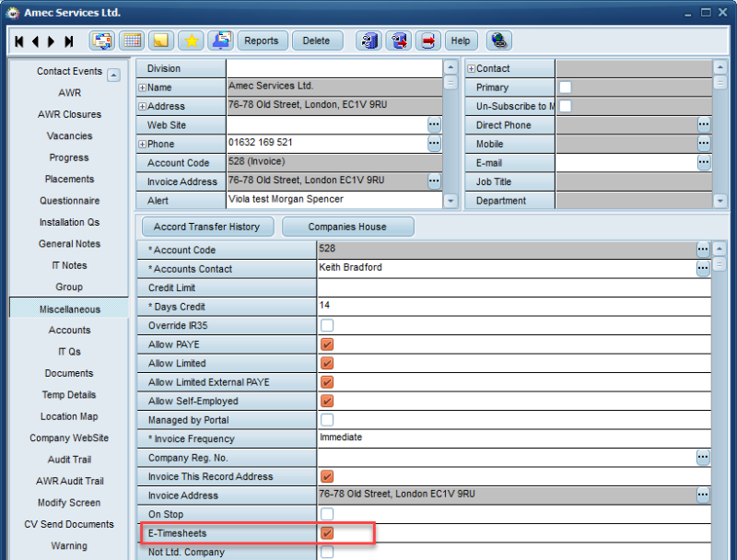Open the Contact Events sidebar item
The width and height of the screenshot is (737, 560).
point(69,72)
